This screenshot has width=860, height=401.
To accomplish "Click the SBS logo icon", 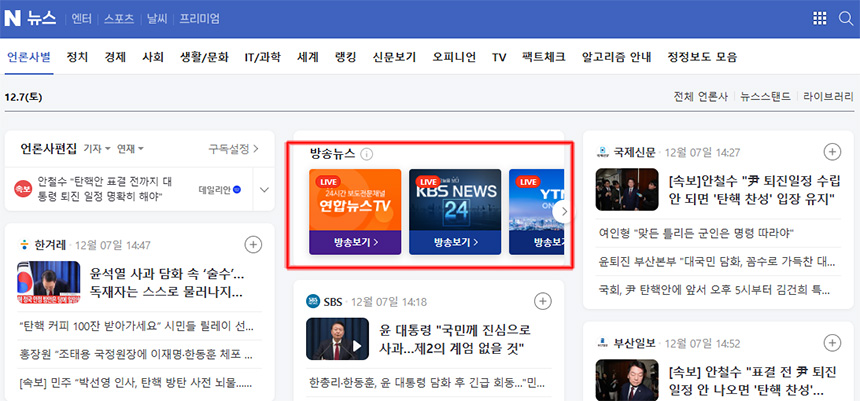I will tap(313, 301).
